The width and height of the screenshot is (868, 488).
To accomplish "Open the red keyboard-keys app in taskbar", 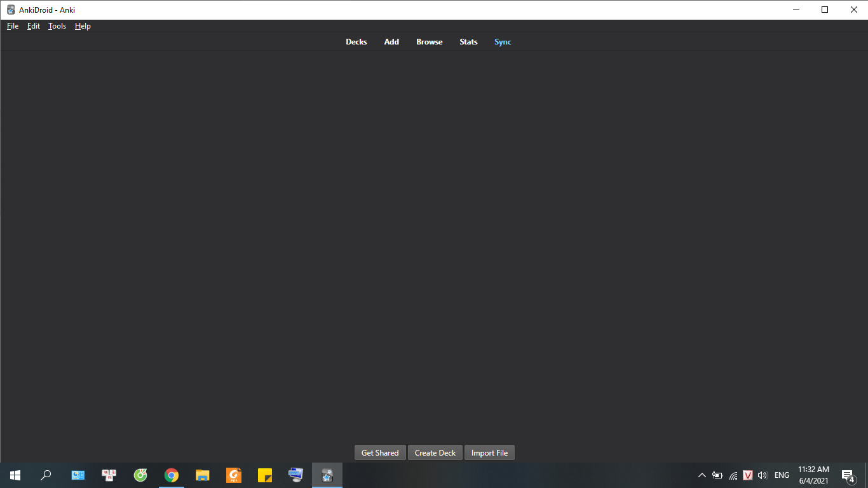I will 109,475.
